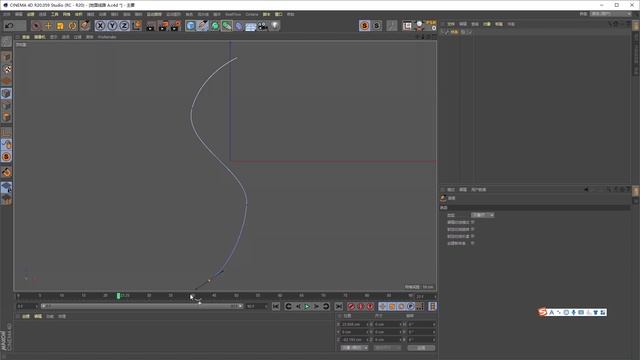Click the Enable Axis sidebar icon
The width and height of the screenshot is (640, 360).
pyautogui.click(x=6, y=133)
